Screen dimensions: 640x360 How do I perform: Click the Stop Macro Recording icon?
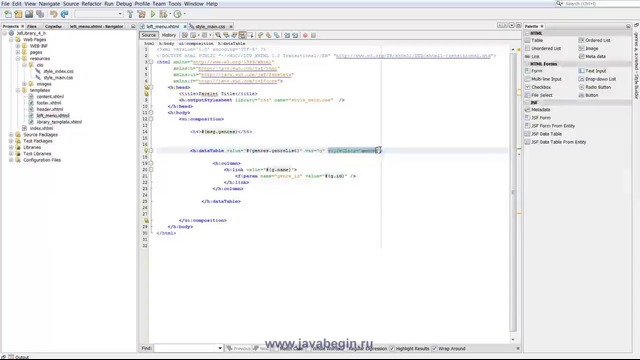coord(313,35)
